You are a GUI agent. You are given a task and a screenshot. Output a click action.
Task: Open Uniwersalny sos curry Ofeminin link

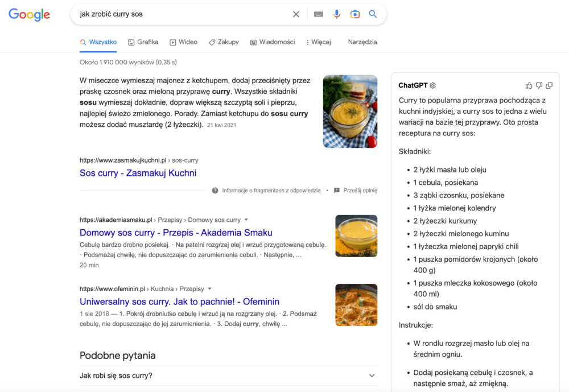pyautogui.click(x=179, y=302)
